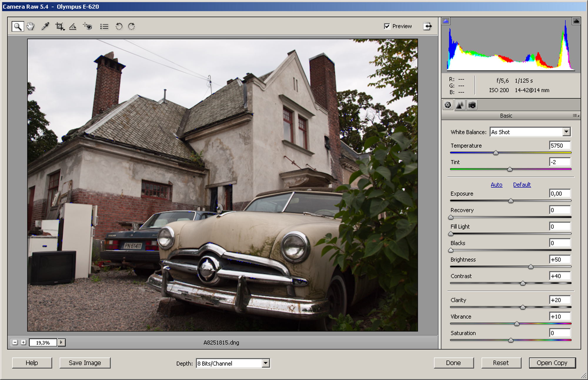Click the Temperature slider handle
This screenshot has height=380, width=588.
tap(496, 153)
